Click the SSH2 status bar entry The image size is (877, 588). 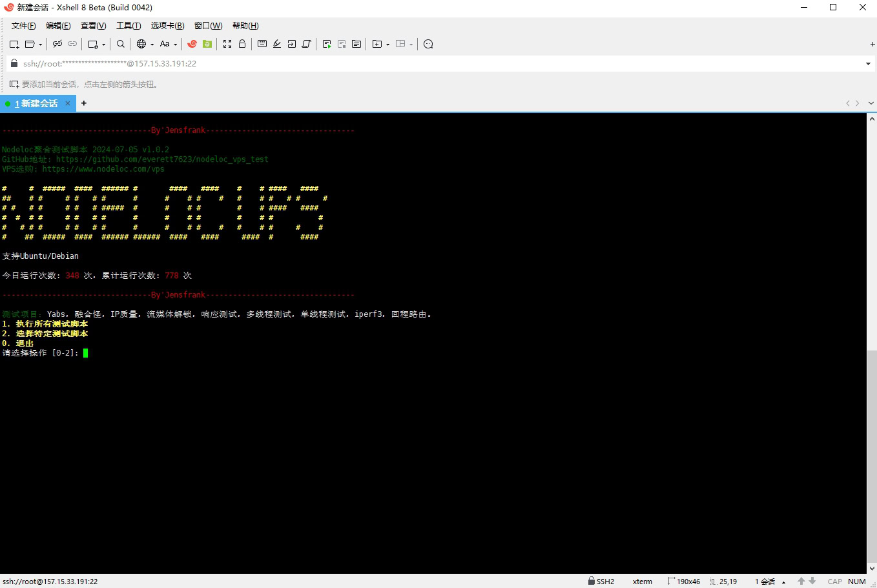point(601,582)
